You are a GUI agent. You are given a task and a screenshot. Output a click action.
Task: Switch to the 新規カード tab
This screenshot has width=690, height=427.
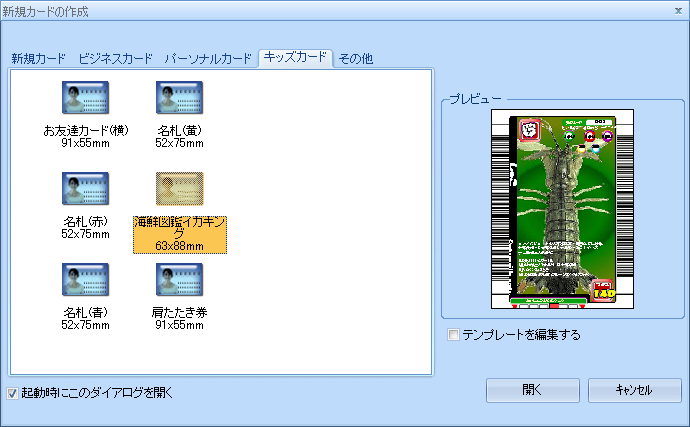39,59
